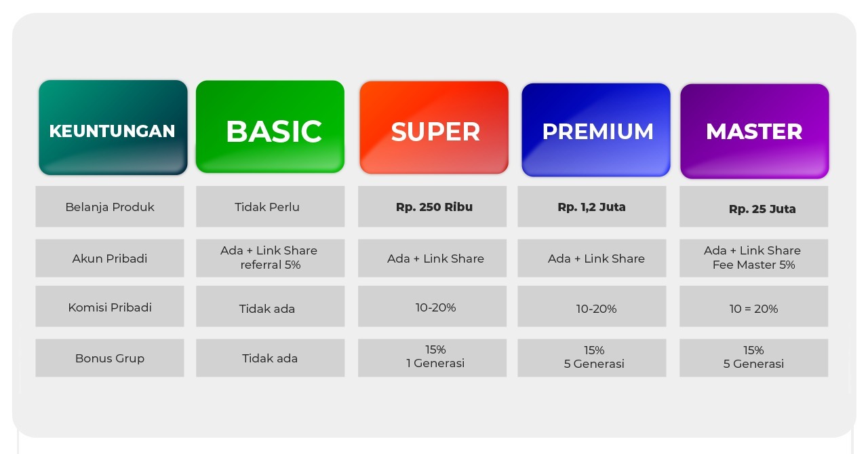Select the 15% 1 Generasi cell
The width and height of the screenshot is (868, 454).
[433, 358]
